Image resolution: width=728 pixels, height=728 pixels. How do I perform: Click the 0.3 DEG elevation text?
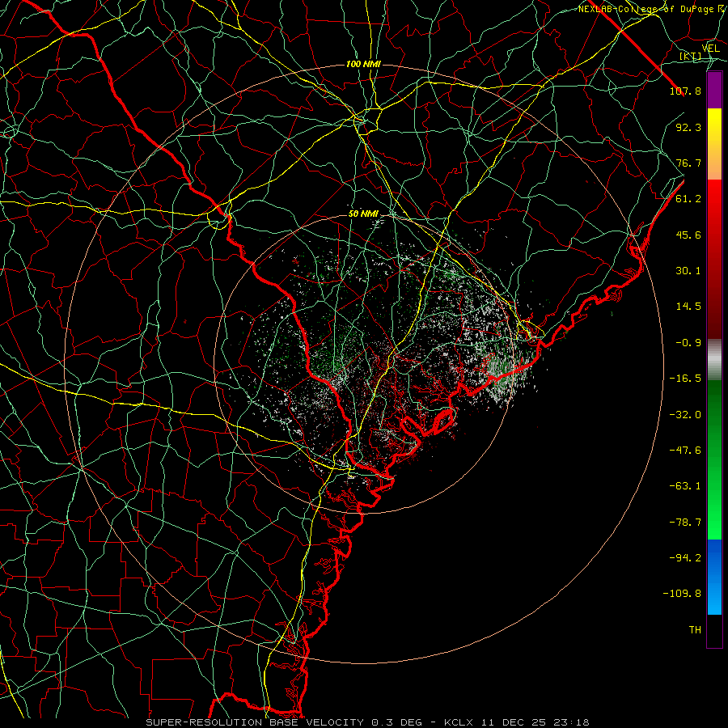[396, 722]
